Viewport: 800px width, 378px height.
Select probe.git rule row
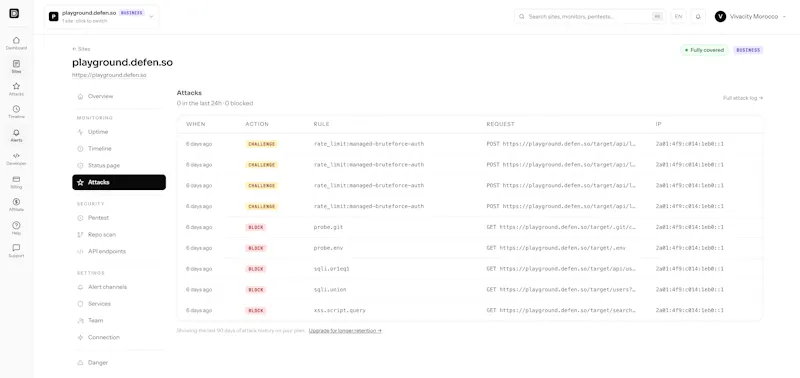tap(470, 227)
